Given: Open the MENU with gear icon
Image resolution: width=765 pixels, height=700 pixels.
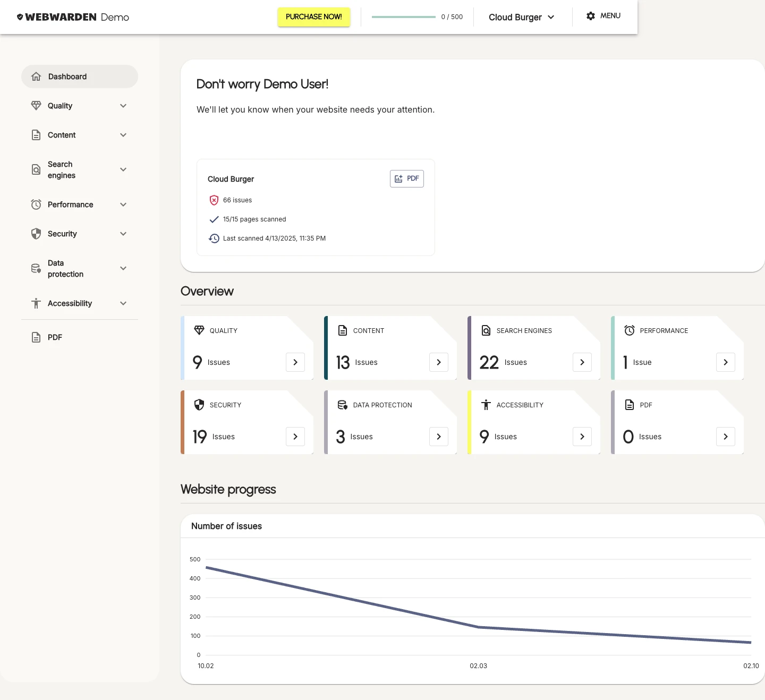Looking at the screenshot, I should [603, 15].
